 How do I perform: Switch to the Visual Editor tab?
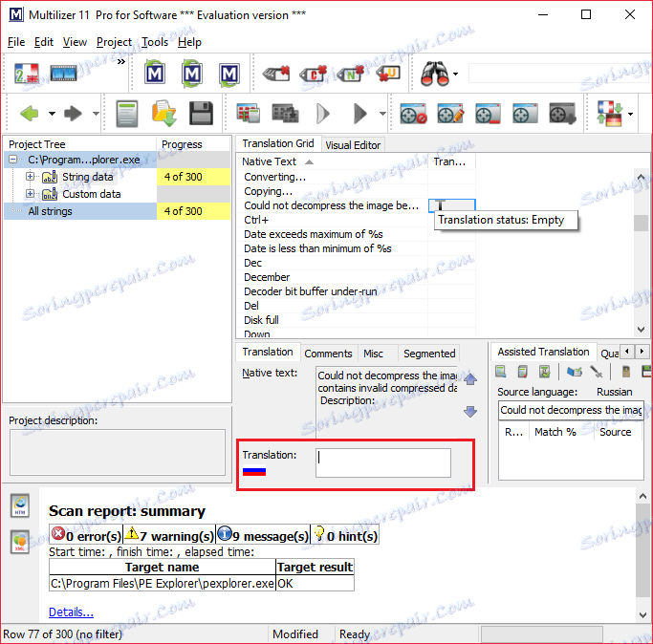tap(353, 145)
